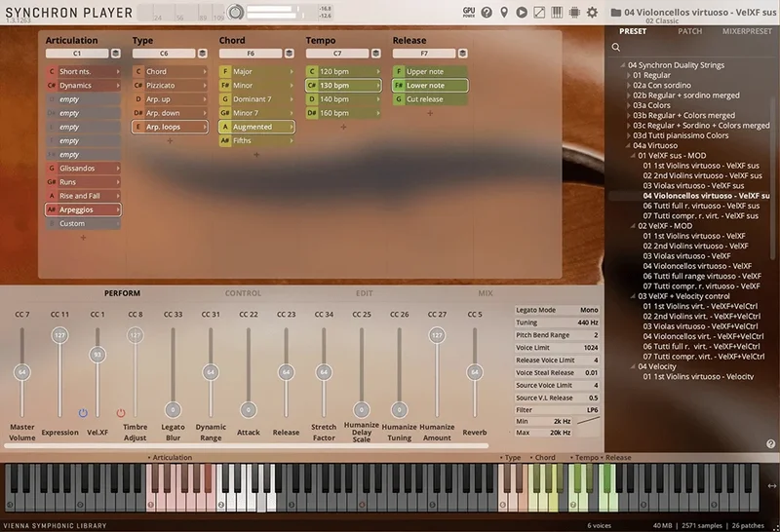Add a slot with plus under Type column
This screenshot has height=532, width=780.
pos(170,140)
